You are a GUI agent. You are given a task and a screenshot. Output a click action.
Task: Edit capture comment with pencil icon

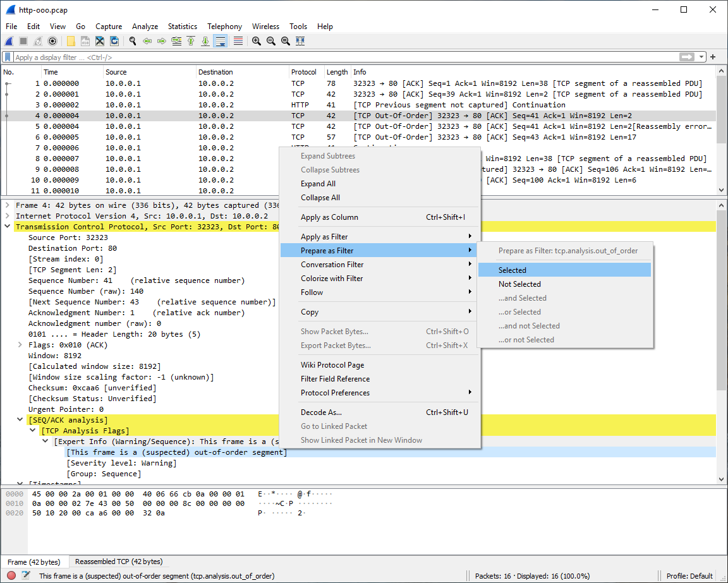25,575
